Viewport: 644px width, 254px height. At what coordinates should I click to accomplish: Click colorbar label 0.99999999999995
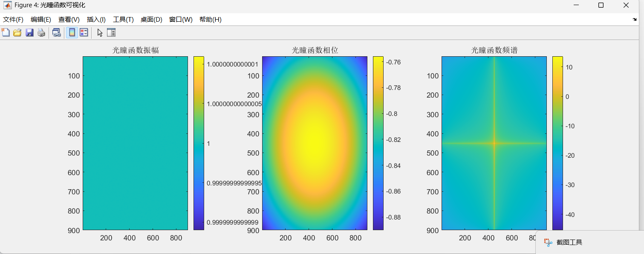[234, 183]
